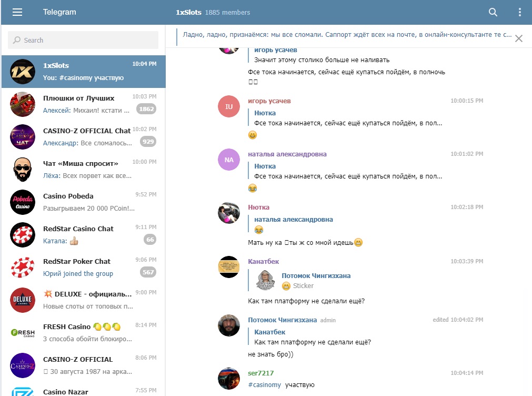Click Потомок Чингизхана's profile avatar
The image size is (532, 396).
click(x=229, y=325)
